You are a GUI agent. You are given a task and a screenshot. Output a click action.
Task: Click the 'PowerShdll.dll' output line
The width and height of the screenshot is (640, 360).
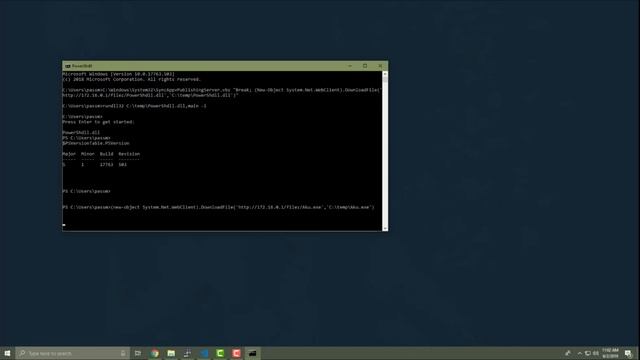pos(81,132)
